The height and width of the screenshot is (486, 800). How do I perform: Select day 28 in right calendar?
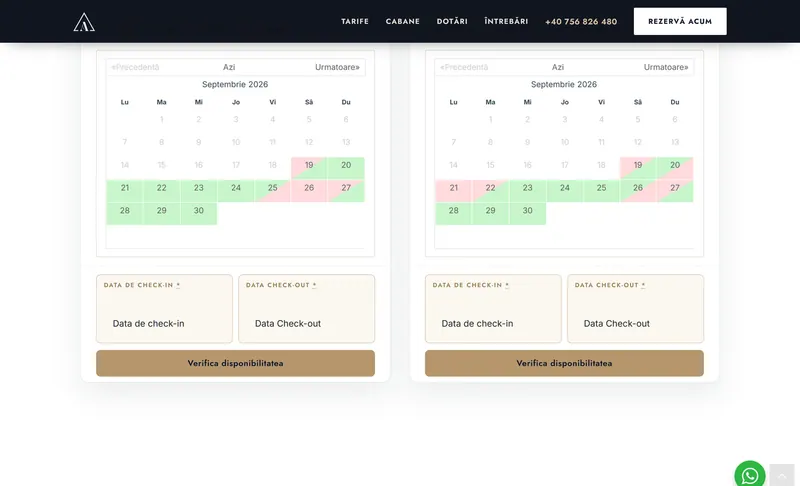[454, 213]
